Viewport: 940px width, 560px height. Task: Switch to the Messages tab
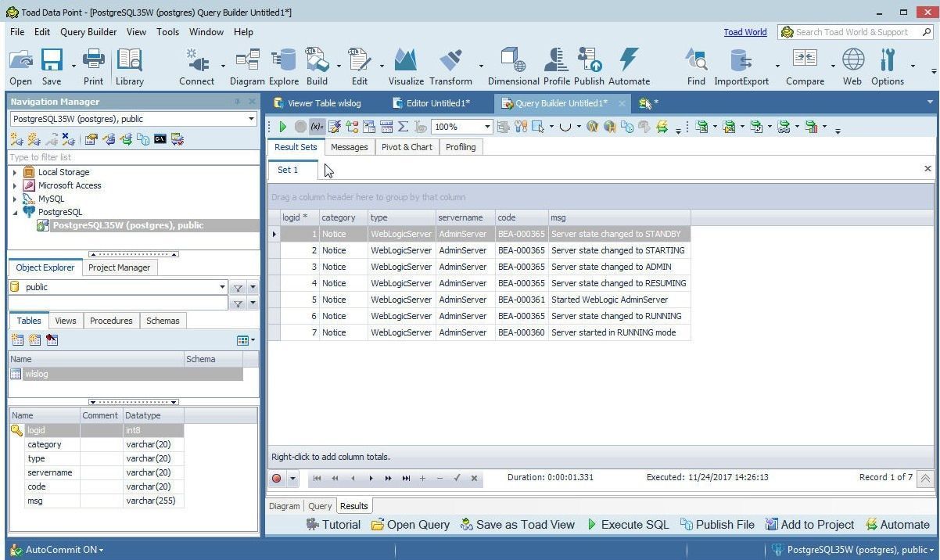[349, 147]
